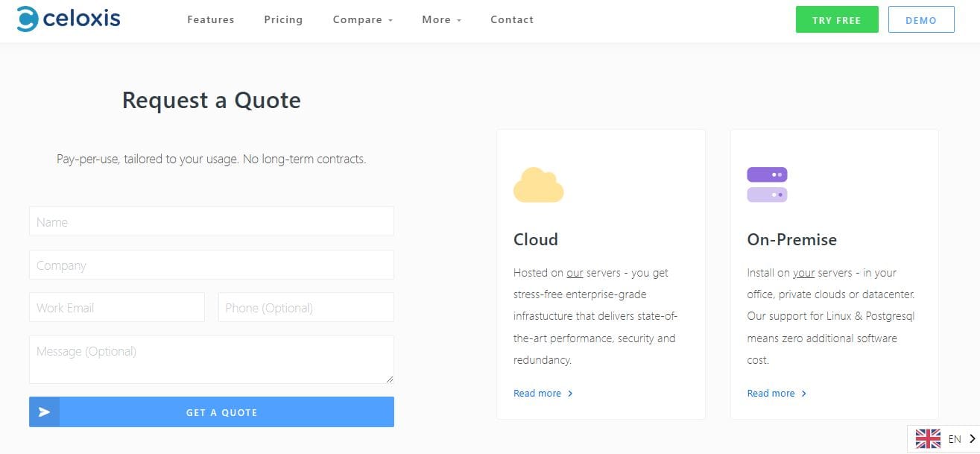The width and height of the screenshot is (980, 454).
Task: Select the yellow Cloud hosting icon
Action: pyautogui.click(x=538, y=184)
